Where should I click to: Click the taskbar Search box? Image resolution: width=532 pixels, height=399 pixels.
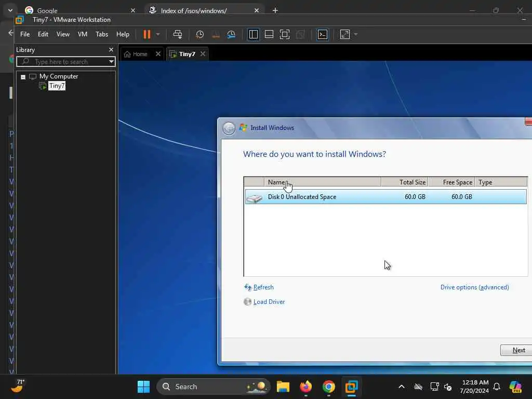(213, 387)
